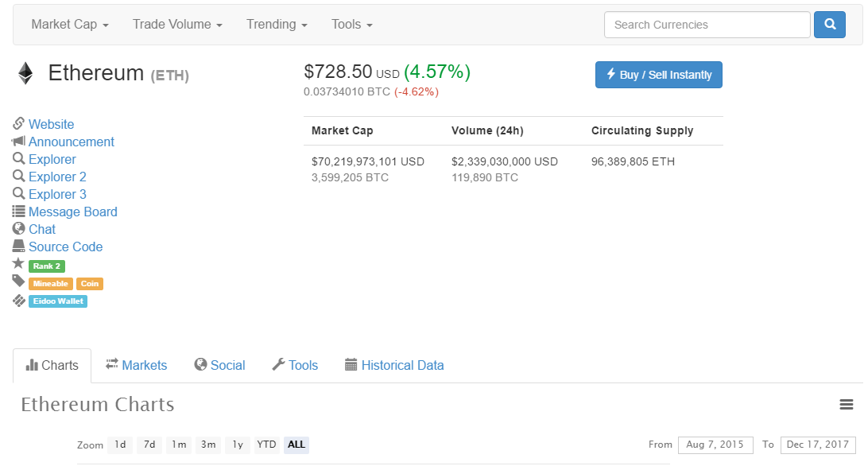Click the search magnifier button

[829, 25]
